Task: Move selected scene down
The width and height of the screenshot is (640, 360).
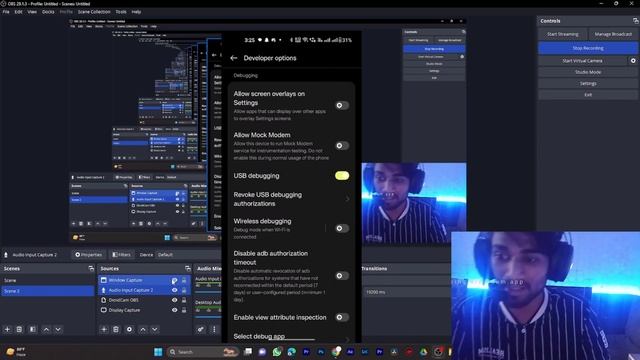Action: click(x=58, y=329)
